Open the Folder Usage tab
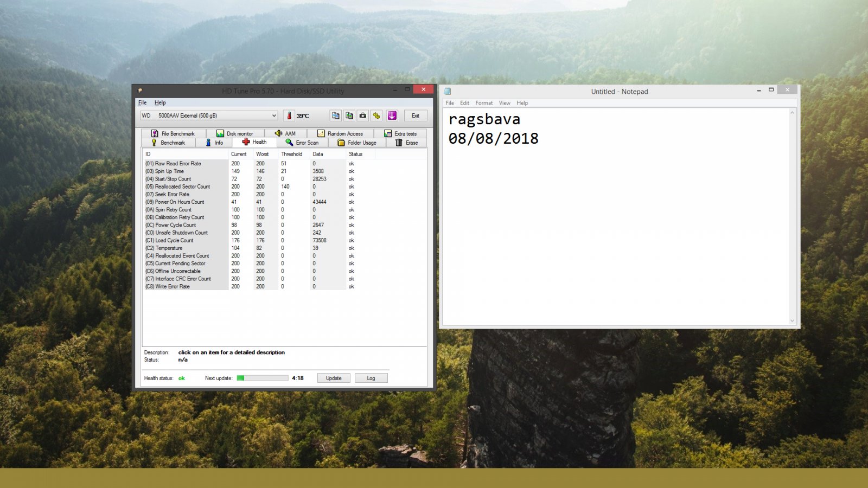The image size is (868, 488). pos(357,143)
